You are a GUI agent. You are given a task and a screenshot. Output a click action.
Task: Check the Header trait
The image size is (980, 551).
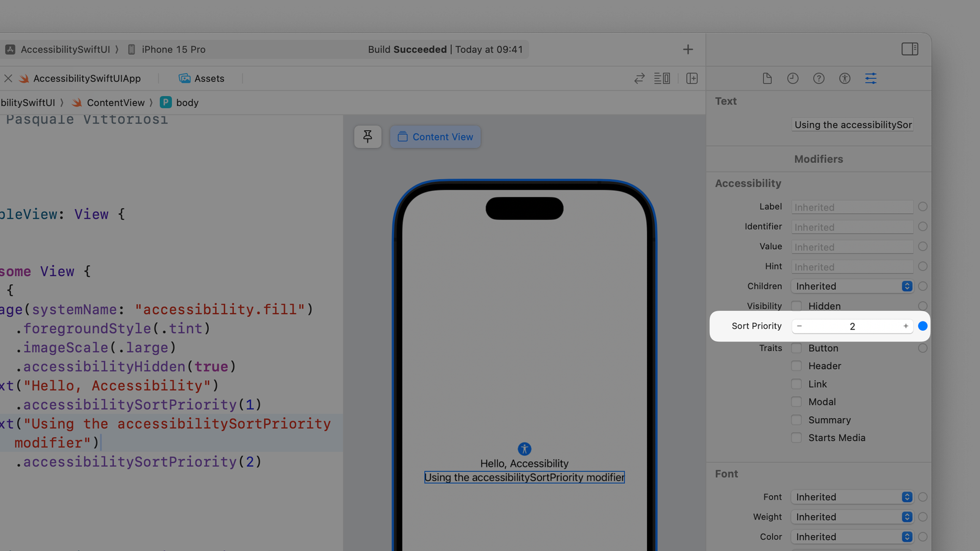tap(796, 365)
